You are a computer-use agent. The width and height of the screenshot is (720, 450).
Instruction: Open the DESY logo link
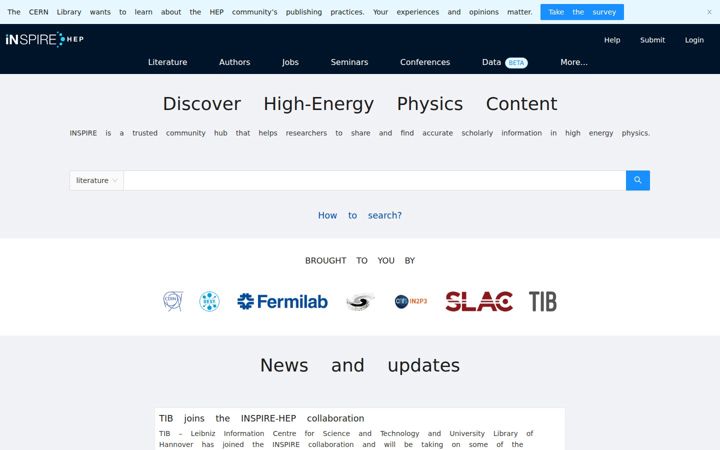tap(209, 302)
